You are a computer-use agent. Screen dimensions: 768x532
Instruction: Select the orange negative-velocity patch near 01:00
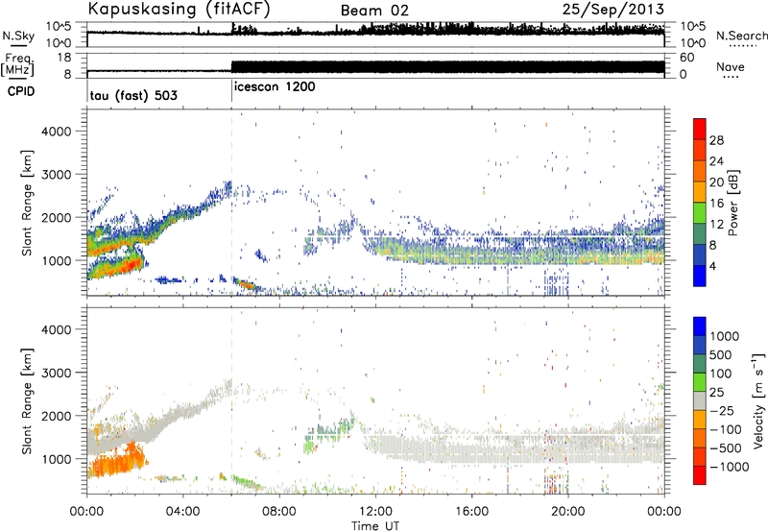coord(117,462)
